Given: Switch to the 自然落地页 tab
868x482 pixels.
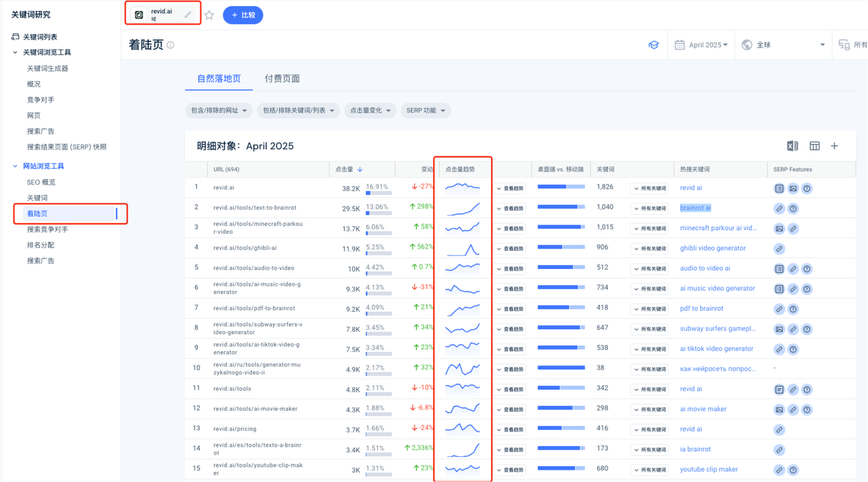Looking at the screenshot, I should pos(219,79).
